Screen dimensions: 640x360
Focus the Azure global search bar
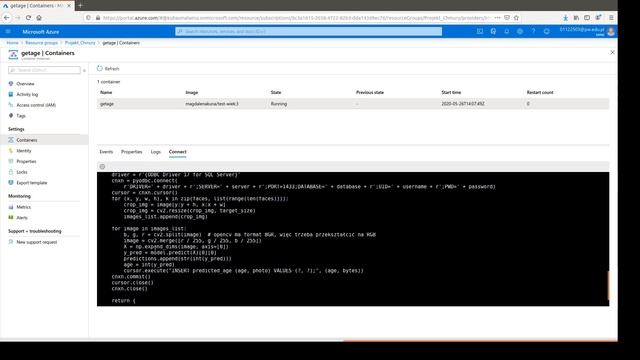point(309,31)
